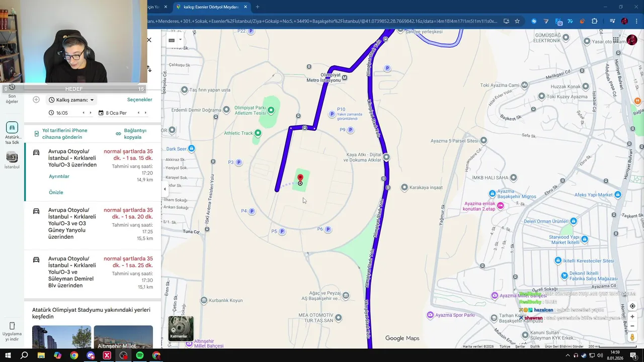644x362 pixels.
Task: Open Ayrıntılar for the first route
Action: [59, 176]
